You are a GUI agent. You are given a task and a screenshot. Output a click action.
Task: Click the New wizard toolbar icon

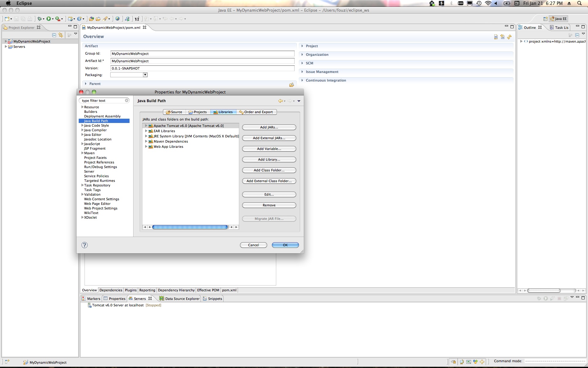pyautogui.click(x=7, y=19)
